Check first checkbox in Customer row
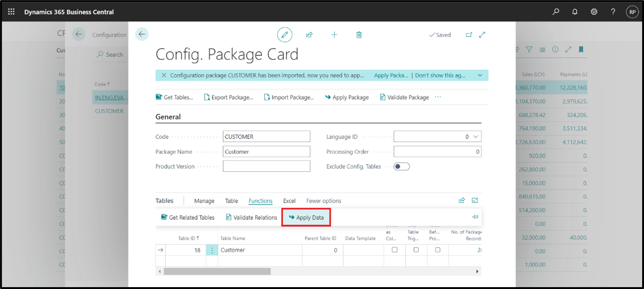Image resolution: width=644 pixels, height=289 pixels. [x=394, y=250]
